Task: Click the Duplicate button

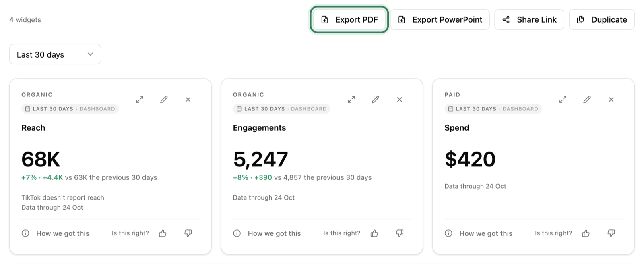Action: [602, 19]
